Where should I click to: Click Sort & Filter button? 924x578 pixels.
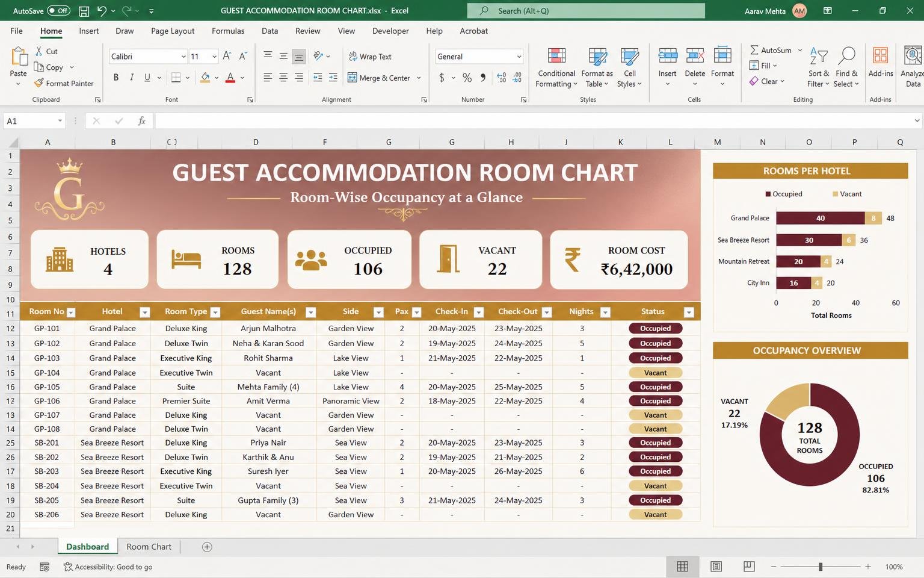pyautogui.click(x=818, y=67)
